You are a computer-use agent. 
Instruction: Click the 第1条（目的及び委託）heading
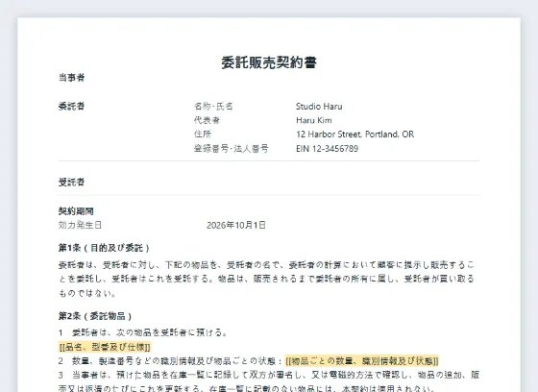coord(104,248)
